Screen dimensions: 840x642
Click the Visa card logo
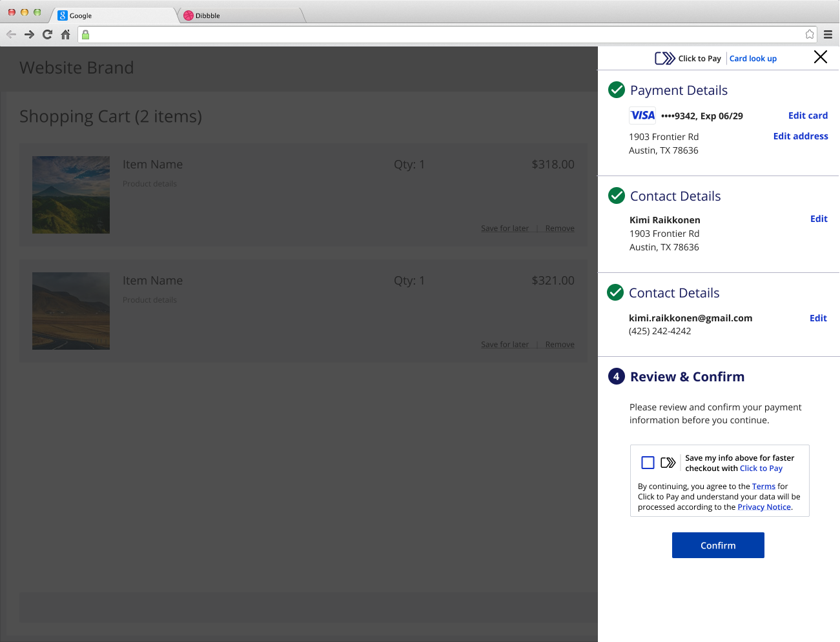(642, 115)
